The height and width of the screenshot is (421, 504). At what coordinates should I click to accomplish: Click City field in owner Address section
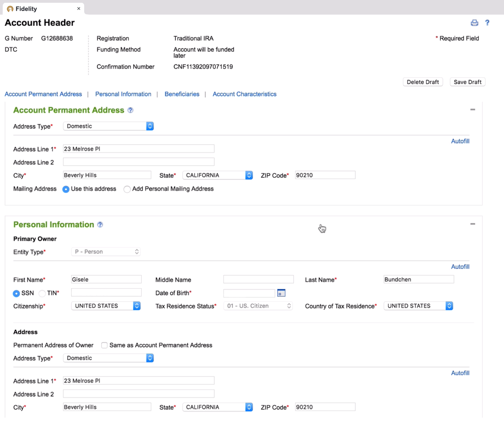click(x=107, y=407)
